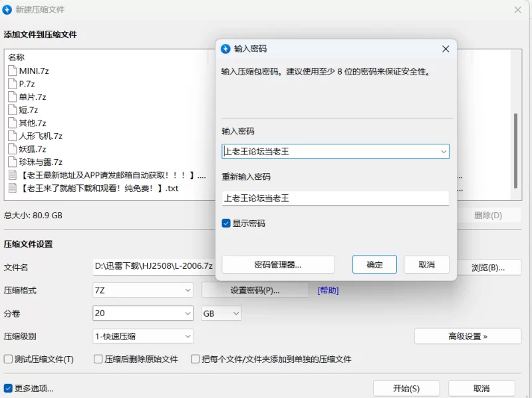Click the P.7z file icon
Viewport: 532px width, 398px height.
click(x=12, y=84)
